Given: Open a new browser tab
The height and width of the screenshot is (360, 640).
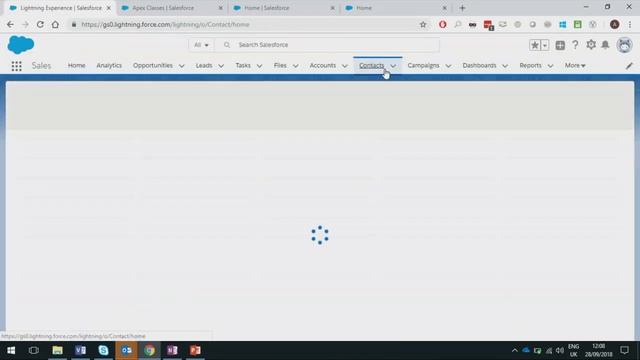Looking at the screenshot, I should point(462,8).
